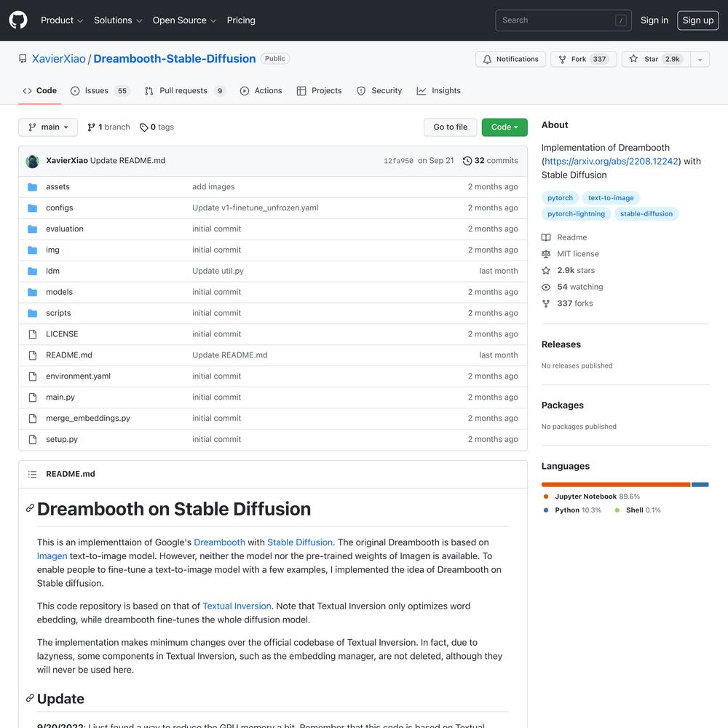This screenshot has width=728, height=728.
Task: Open the green Code dropdown button
Action: tap(505, 127)
